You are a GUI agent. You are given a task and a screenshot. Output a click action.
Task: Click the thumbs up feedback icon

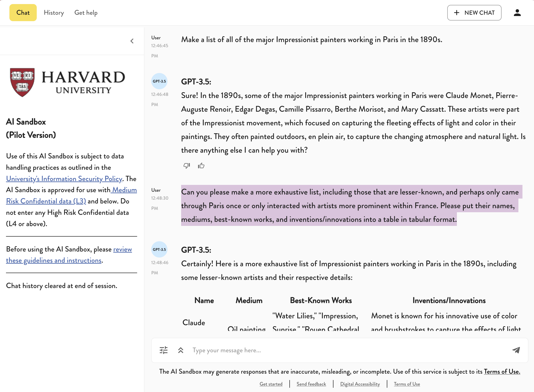201,166
